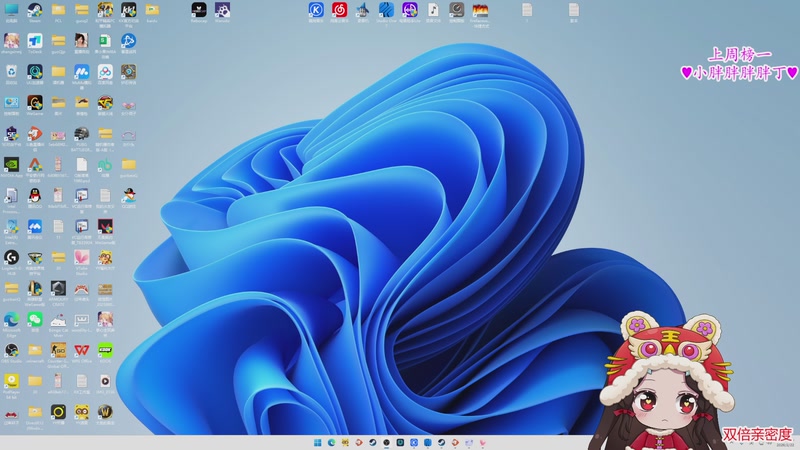Launch the UU accelerator shortcut
Screen dimensions: 800x450
pyautogui.click(x=35, y=72)
